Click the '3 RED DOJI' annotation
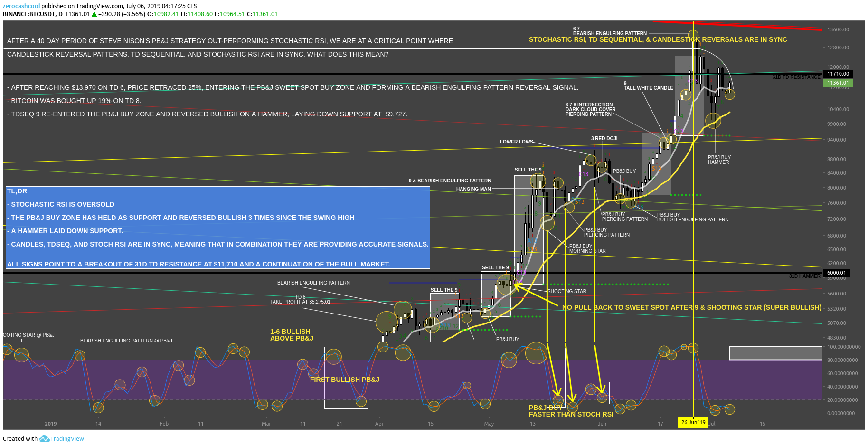The image size is (868, 447). pyautogui.click(x=604, y=138)
